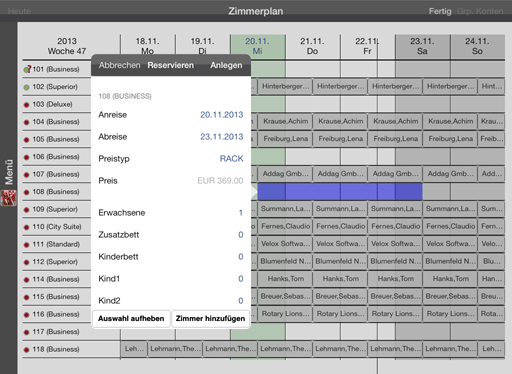Screen dimensions: 512x374
Task: Click the red thumbnail icon under Menü
Action: tap(9, 198)
